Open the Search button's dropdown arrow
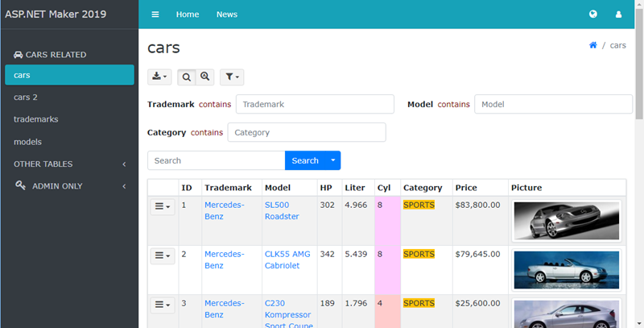Image resolution: width=644 pixels, height=328 pixels. tap(333, 160)
